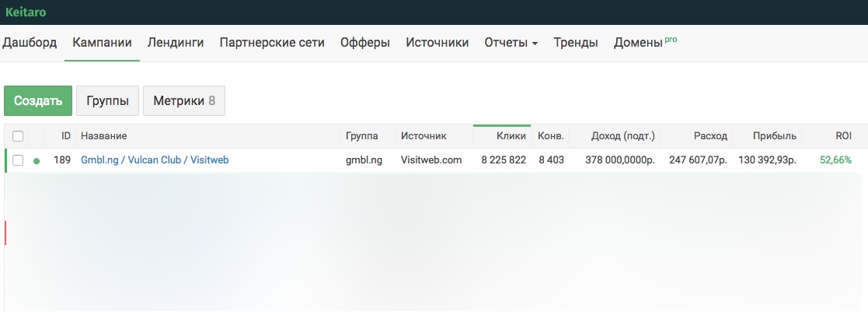Click the 378 000,0000р. revenue value
This screenshot has width=868, height=312.
tap(621, 160)
